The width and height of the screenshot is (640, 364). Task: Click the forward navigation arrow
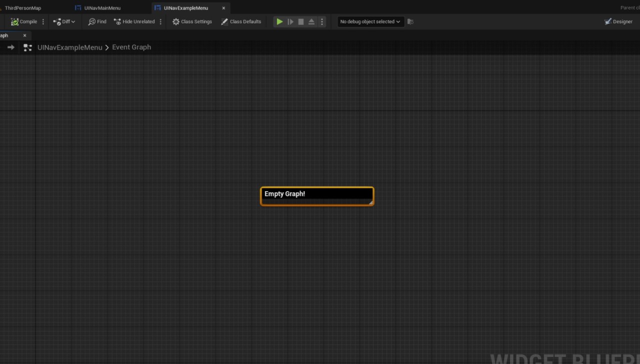pos(10,47)
